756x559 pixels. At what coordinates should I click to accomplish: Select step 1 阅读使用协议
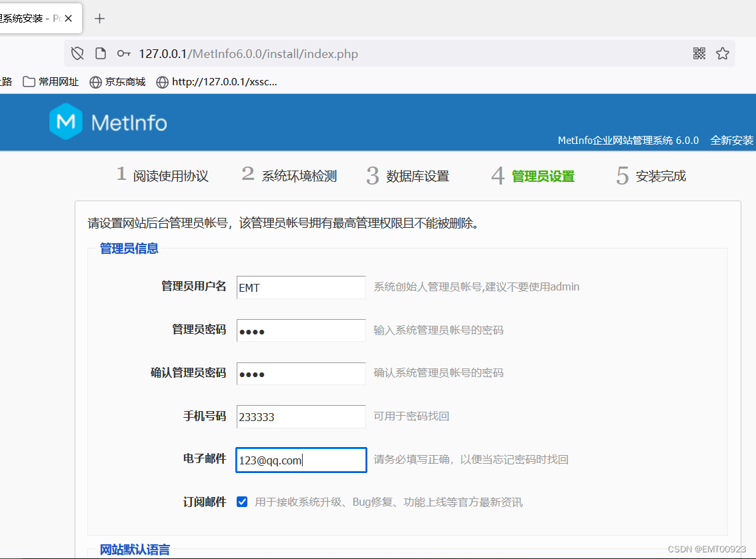pos(163,175)
